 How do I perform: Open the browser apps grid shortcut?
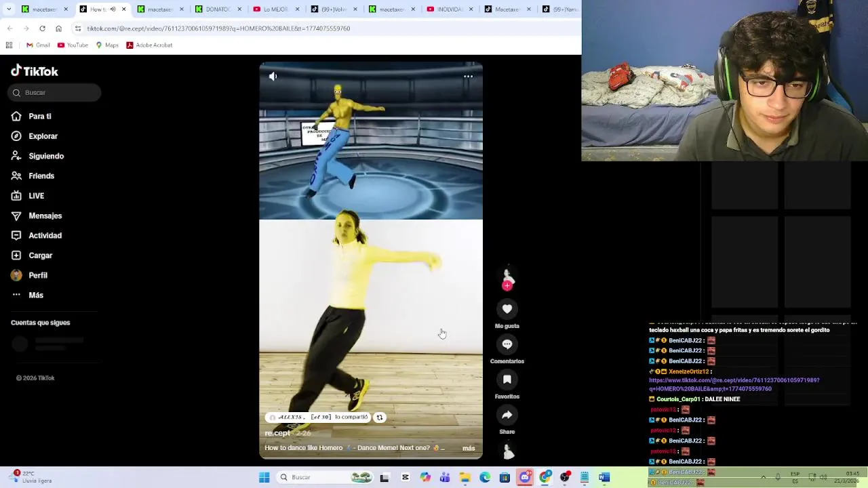[x=9, y=45]
